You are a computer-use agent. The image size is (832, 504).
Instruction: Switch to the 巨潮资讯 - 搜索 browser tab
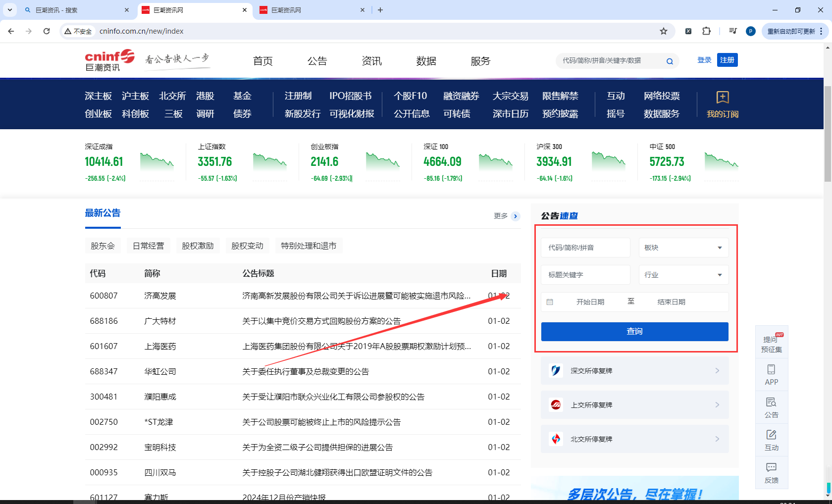pos(77,10)
